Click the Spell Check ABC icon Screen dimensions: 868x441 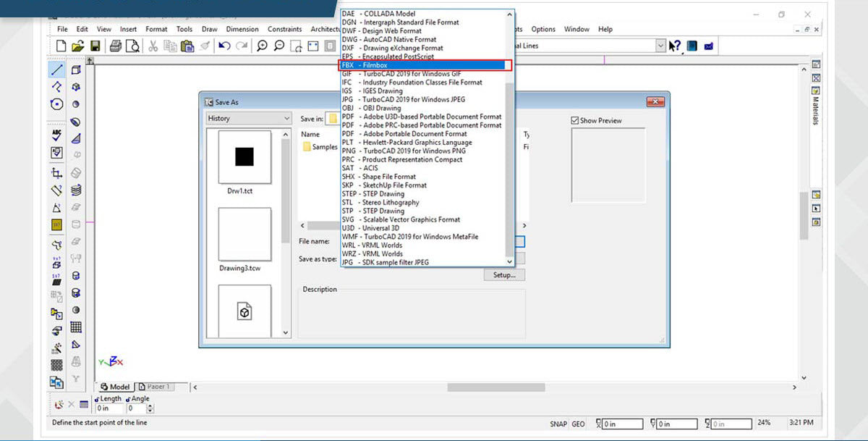coord(56,135)
